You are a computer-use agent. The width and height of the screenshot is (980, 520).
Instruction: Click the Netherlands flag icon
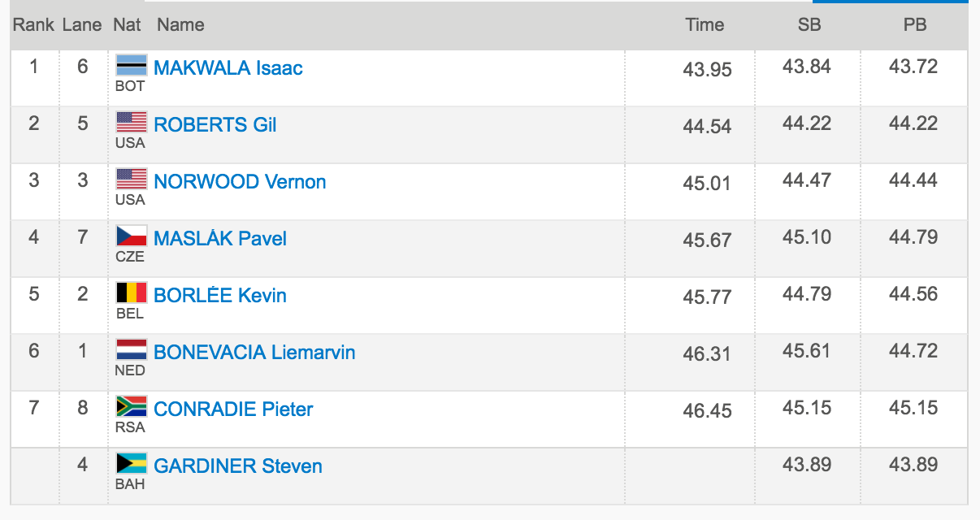click(x=132, y=349)
